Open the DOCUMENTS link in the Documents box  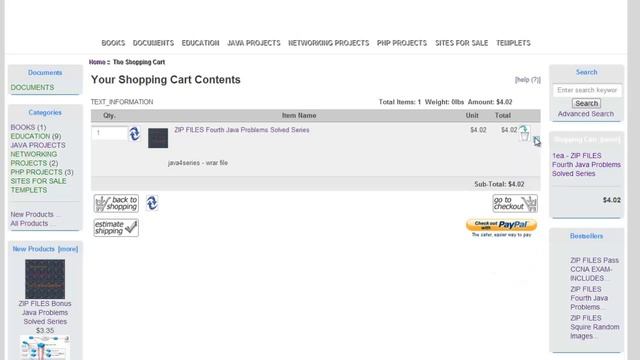[32, 87]
